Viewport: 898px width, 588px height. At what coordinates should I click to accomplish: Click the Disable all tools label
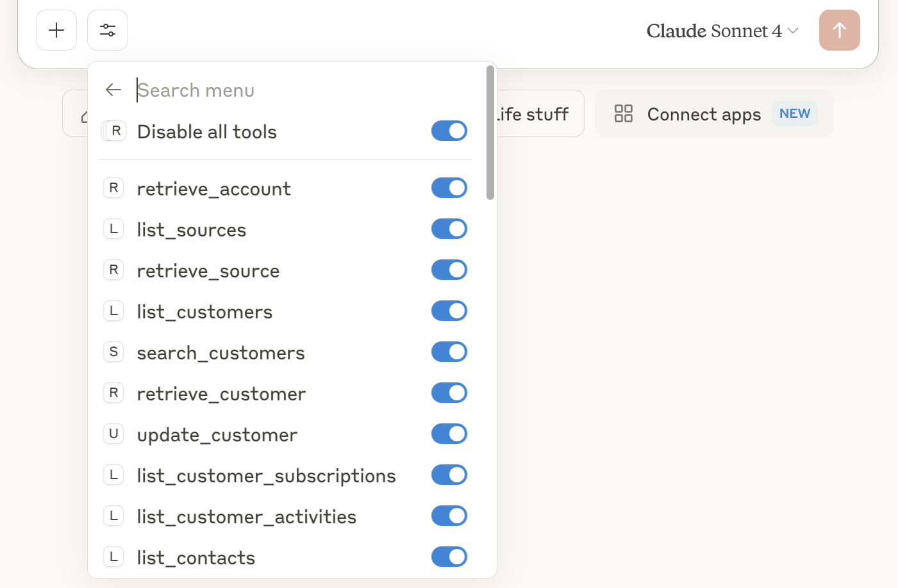(207, 131)
